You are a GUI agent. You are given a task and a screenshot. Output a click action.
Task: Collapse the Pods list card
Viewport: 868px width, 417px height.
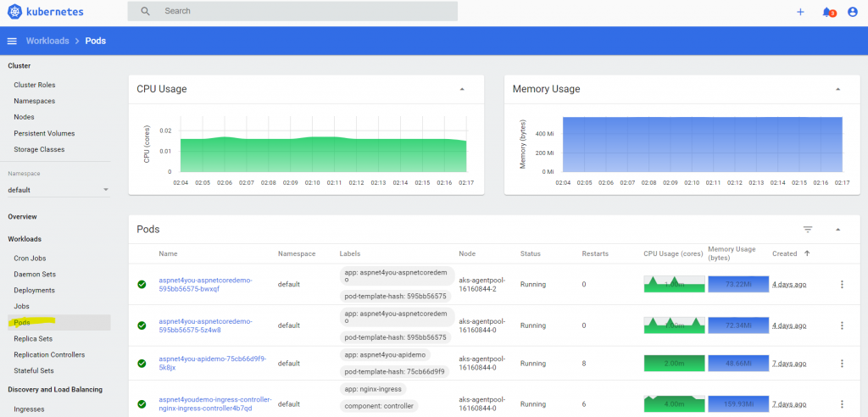[x=837, y=230]
